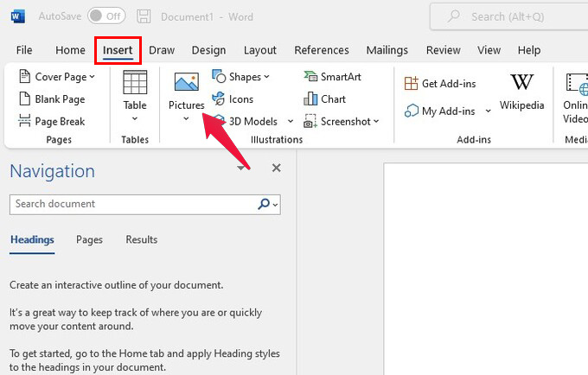This screenshot has width=588, height=375.
Task: Insert a Blank Page
Action: tap(52, 99)
